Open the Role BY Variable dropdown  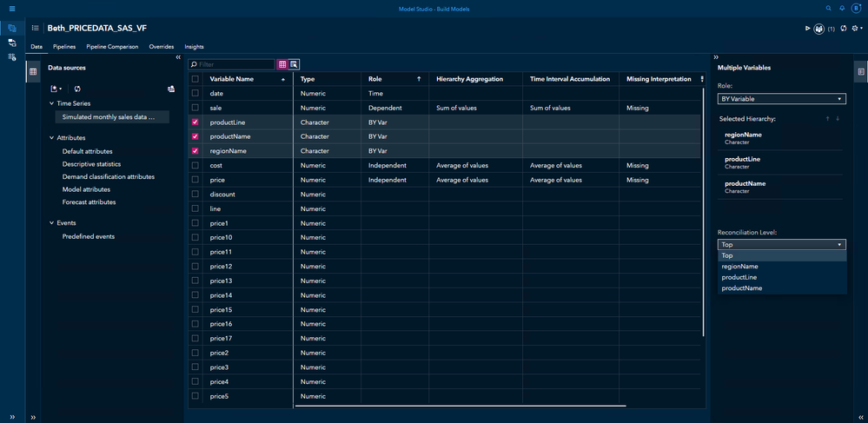782,99
